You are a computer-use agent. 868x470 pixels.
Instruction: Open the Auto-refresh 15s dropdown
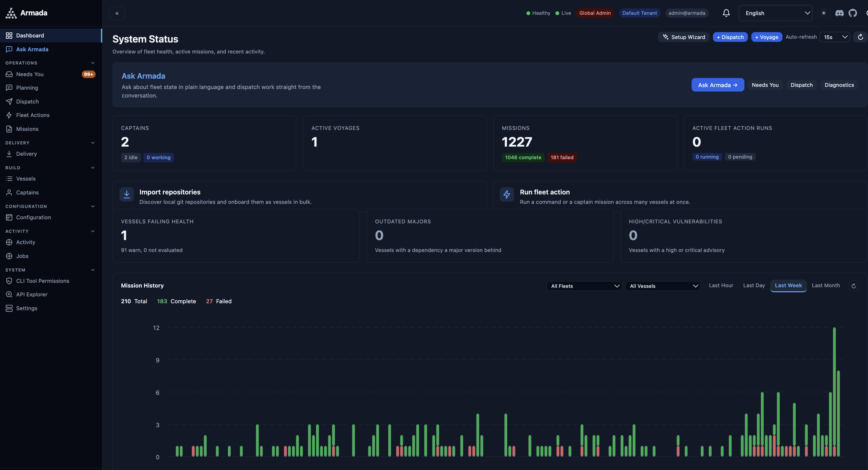(x=834, y=37)
